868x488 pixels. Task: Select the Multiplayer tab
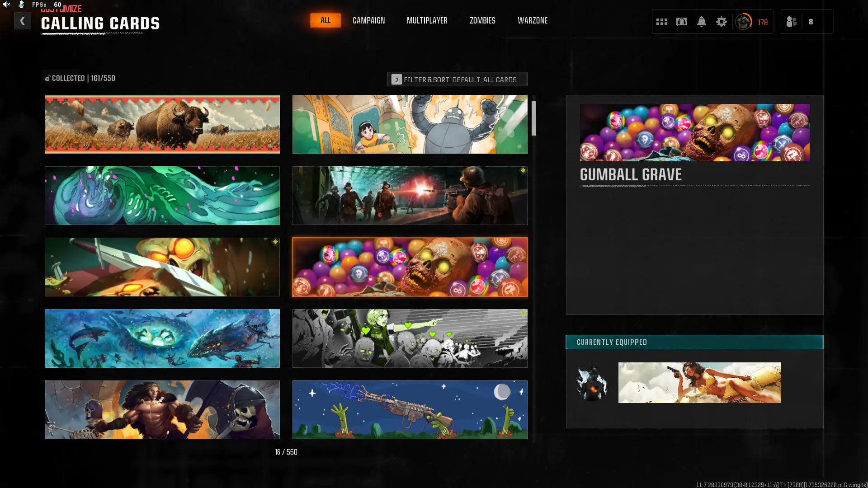pos(427,20)
